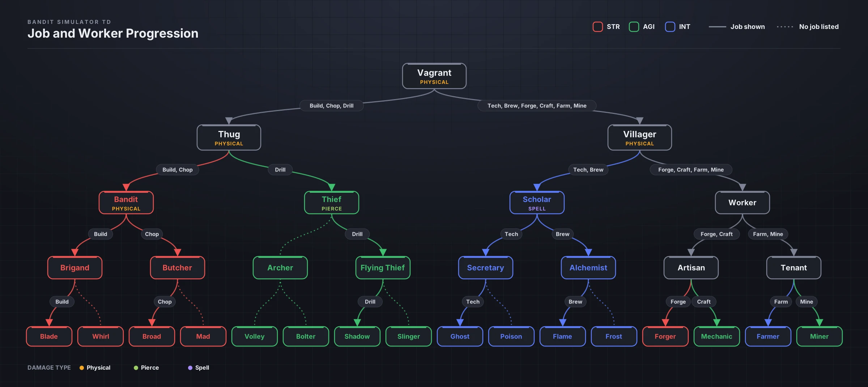Select the Frost leaf node
This screenshot has height=387, width=868.
[x=614, y=336]
